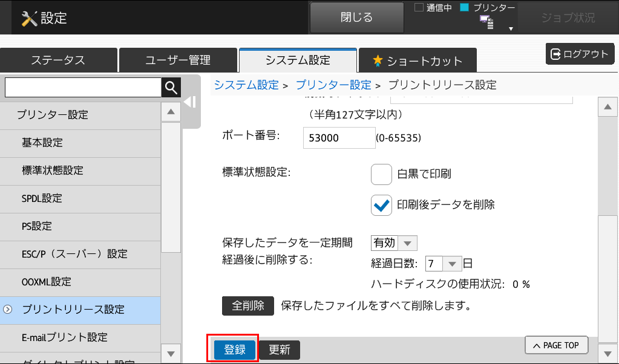Expand the small arrow under the printer icon

click(511, 29)
